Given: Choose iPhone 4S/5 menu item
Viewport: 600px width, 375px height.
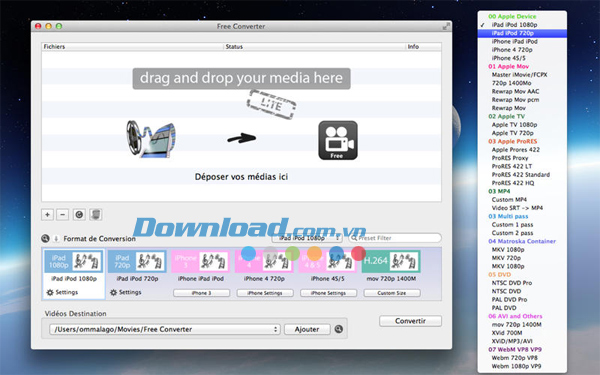Looking at the screenshot, I should tap(522, 58).
